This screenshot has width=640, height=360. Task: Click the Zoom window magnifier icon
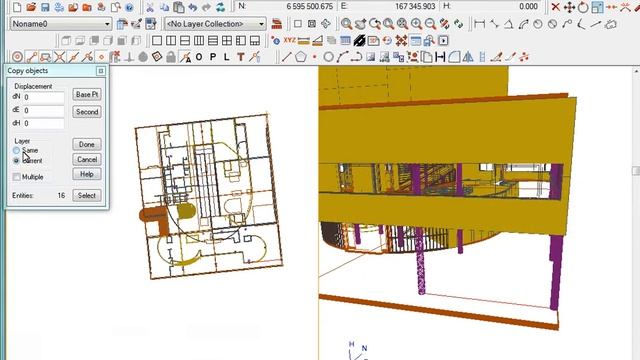(x=347, y=24)
